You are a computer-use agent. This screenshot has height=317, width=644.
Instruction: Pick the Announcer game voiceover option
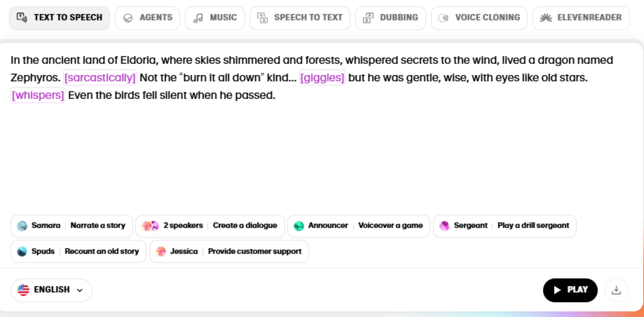coord(358,226)
